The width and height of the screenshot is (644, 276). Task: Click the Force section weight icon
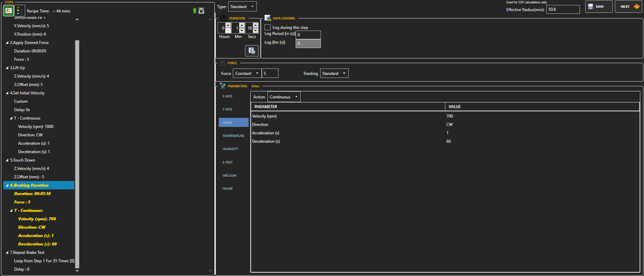pos(223,63)
